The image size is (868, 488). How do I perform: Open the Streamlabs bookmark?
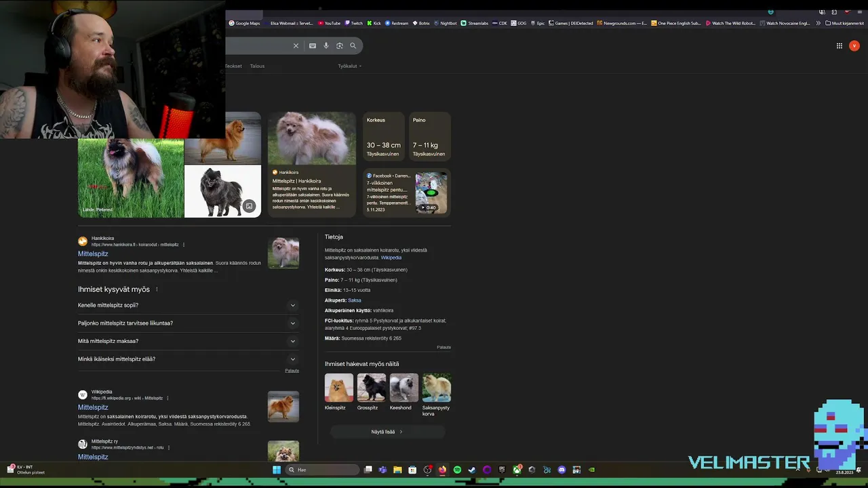[x=475, y=23]
